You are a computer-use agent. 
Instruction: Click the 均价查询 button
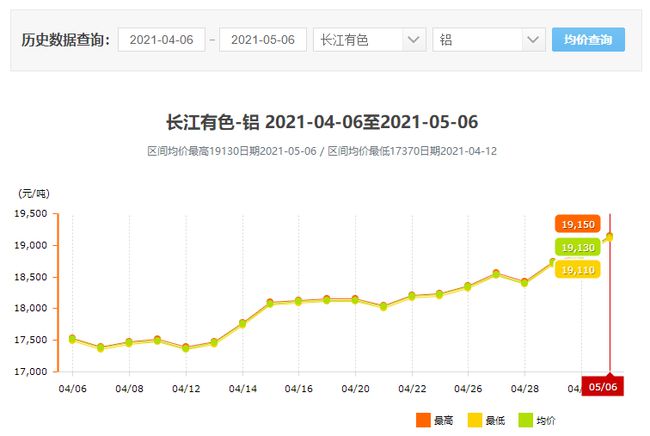[x=588, y=40]
